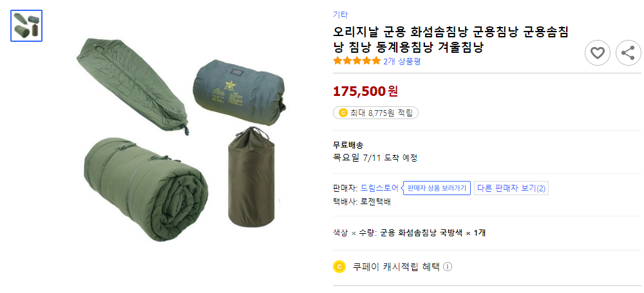Open the 기타 category link
644x293 pixels.
click(x=340, y=14)
